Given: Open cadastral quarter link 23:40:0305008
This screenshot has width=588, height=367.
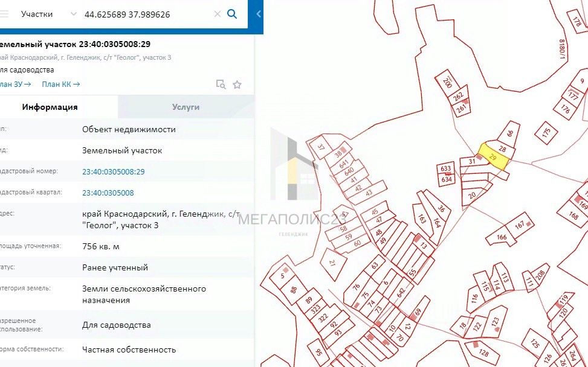Looking at the screenshot, I should (108, 193).
